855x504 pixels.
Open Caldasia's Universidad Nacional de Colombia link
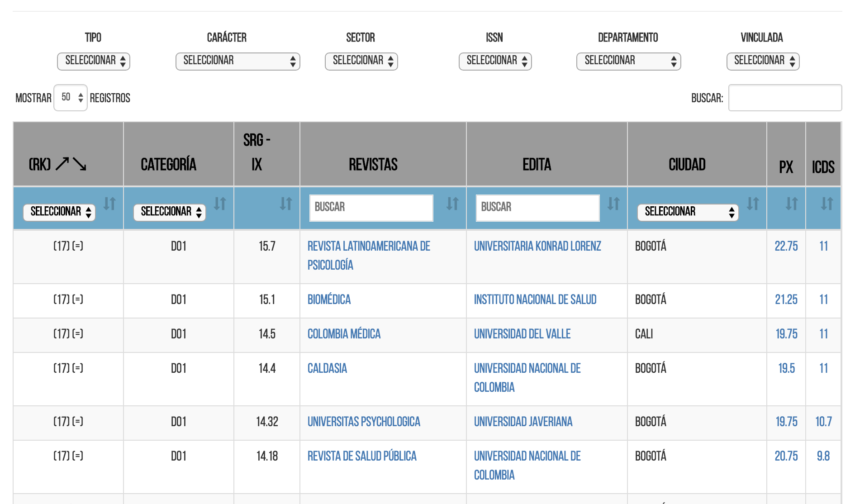pyautogui.click(x=527, y=378)
